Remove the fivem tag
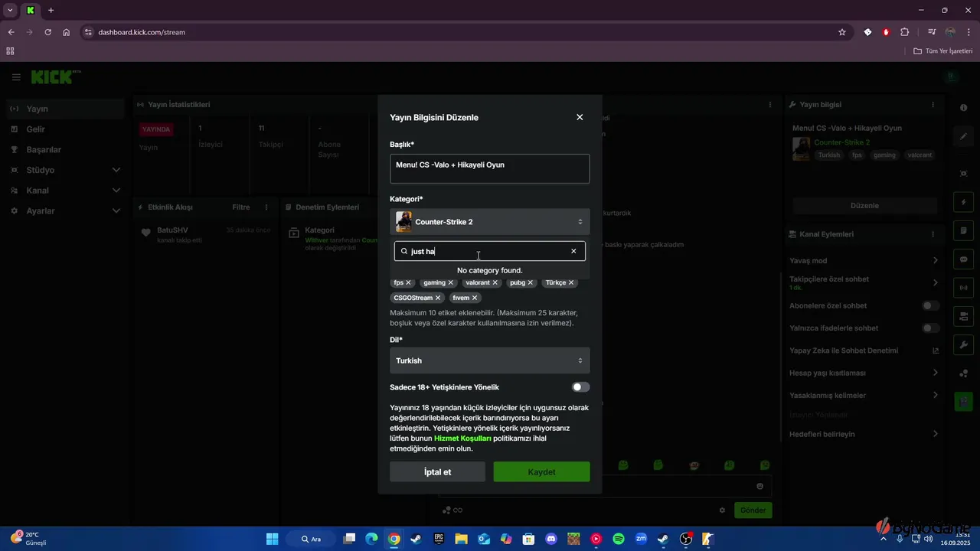The width and height of the screenshot is (980, 551). tap(475, 298)
